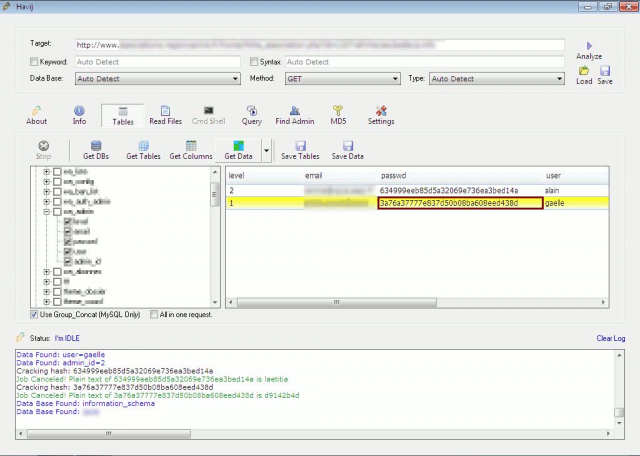Click the Analyze arrow icon
This screenshot has height=456, width=640.
[x=589, y=46]
